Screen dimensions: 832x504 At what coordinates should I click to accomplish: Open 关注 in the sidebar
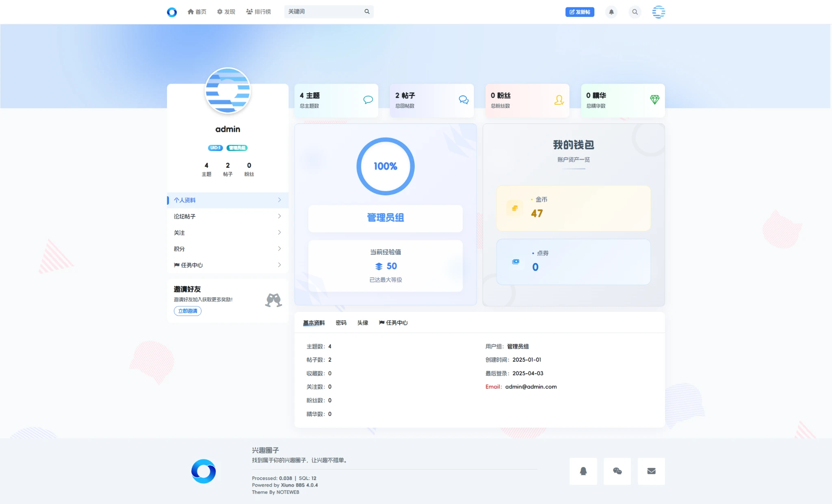(227, 233)
